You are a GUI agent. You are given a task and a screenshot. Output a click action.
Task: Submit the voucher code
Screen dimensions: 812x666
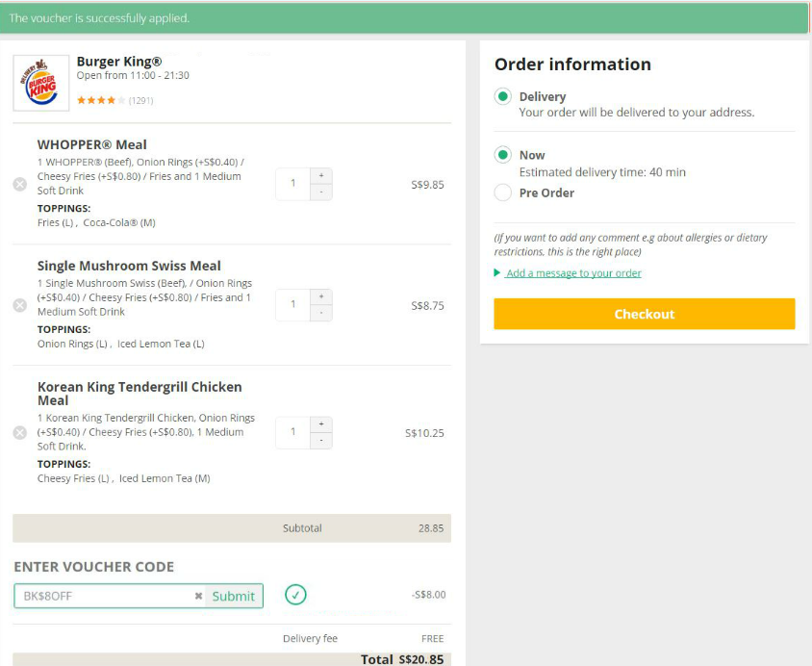[234, 596]
